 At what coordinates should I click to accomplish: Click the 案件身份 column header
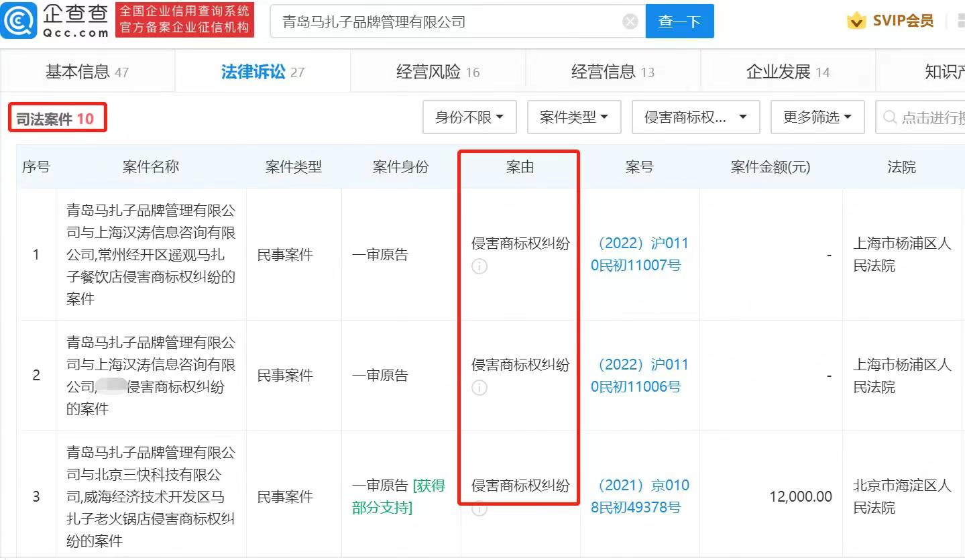[x=400, y=167]
